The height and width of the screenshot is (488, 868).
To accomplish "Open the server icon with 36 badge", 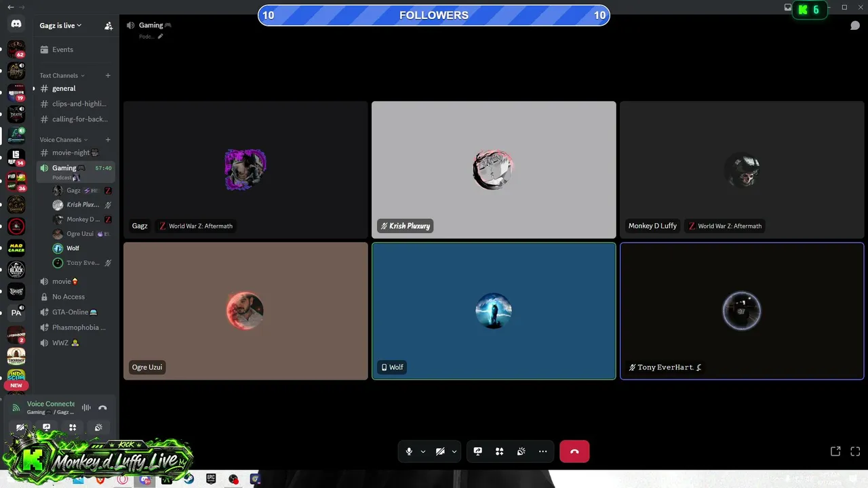I will coord(16,181).
